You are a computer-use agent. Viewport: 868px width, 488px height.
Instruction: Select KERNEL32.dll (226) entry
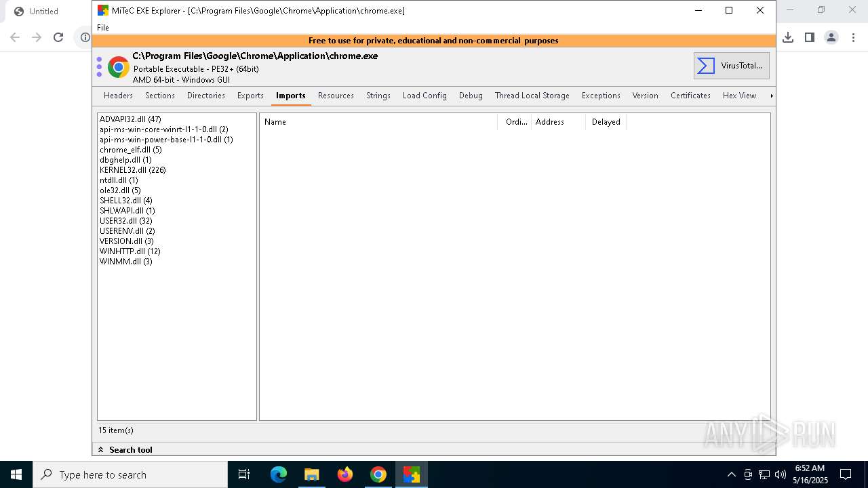coord(133,170)
